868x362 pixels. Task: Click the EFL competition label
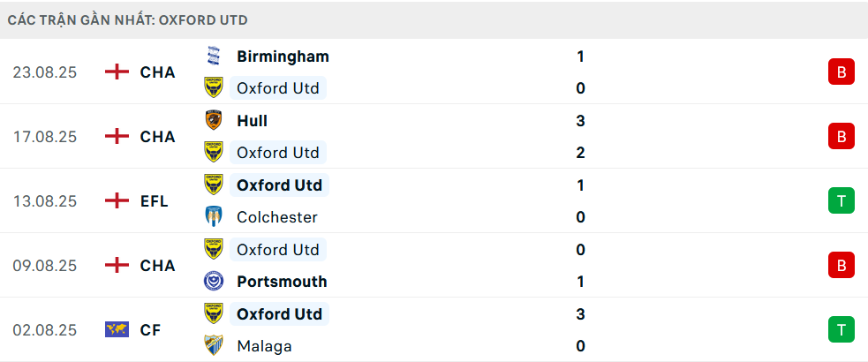click(x=156, y=201)
